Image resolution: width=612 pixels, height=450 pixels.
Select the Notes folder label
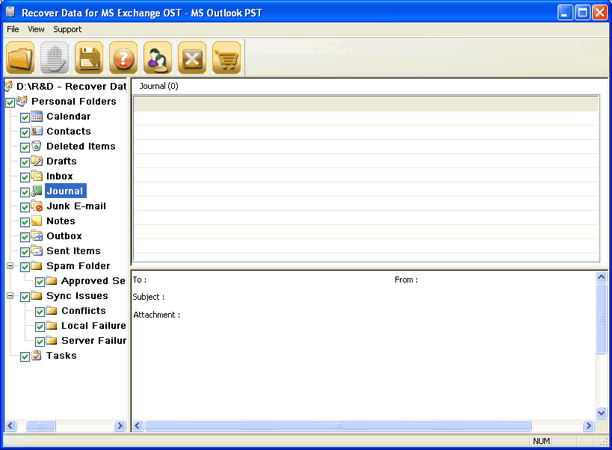point(60,221)
